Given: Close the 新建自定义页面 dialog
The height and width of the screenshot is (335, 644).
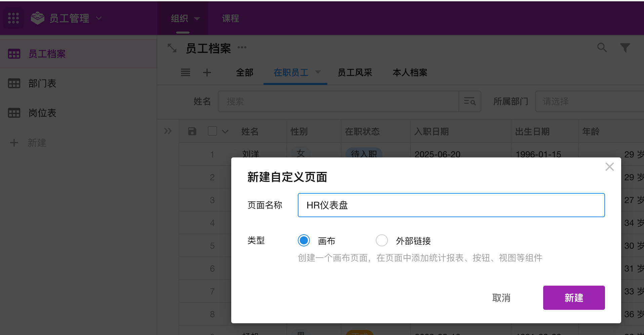Looking at the screenshot, I should click(610, 167).
